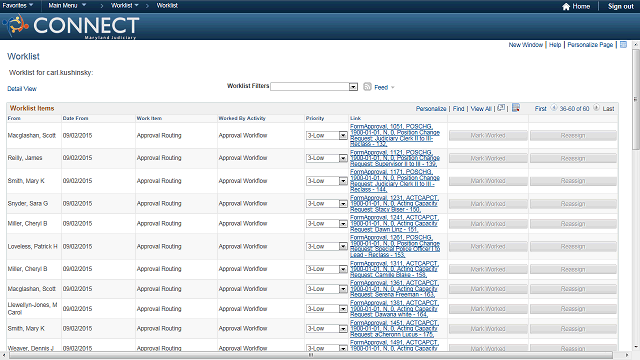The height and width of the screenshot is (360, 640).
Task: Click the Find link in grid header
Action: (x=458, y=109)
